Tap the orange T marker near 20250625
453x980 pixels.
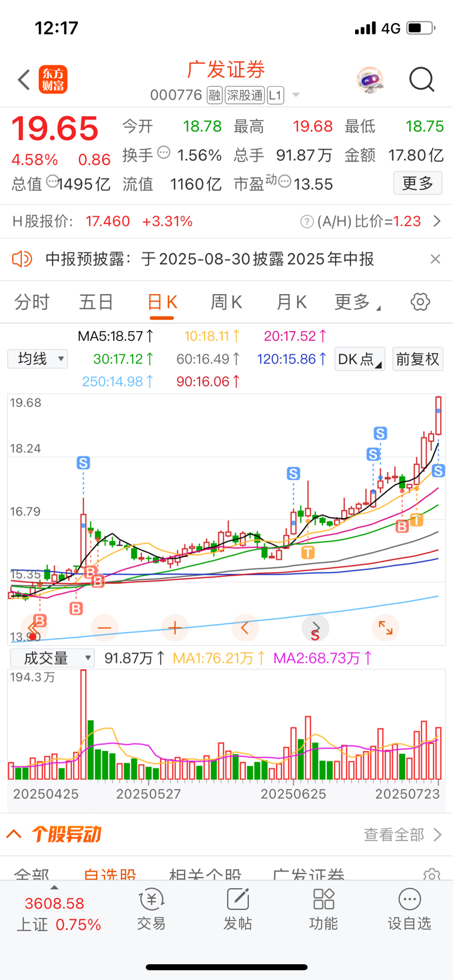click(308, 552)
